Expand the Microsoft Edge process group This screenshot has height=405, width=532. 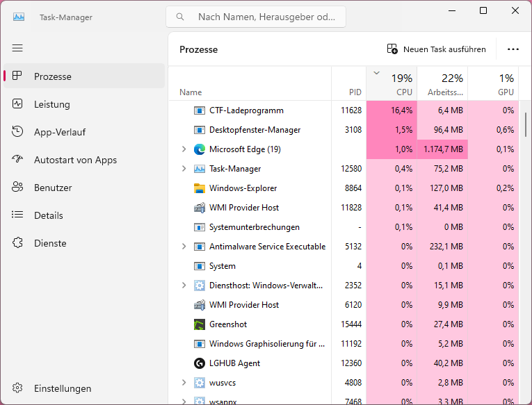[184, 149]
